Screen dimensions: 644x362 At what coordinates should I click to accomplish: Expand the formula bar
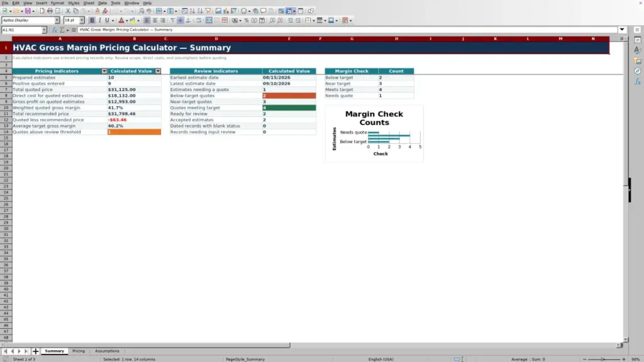pyautogui.click(x=622, y=30)
